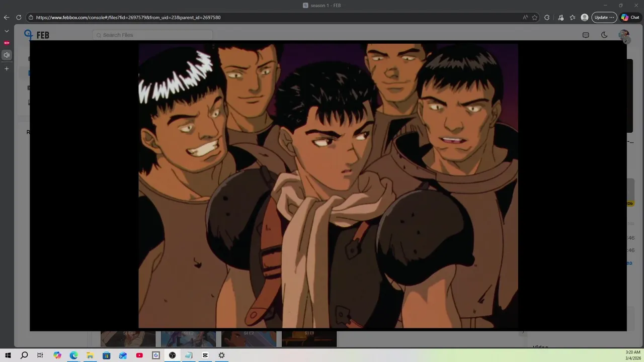The height and width of the screenshot is (362, 644).
Task: Select the audio-playing speaker tab
Action: coord(7,55)
